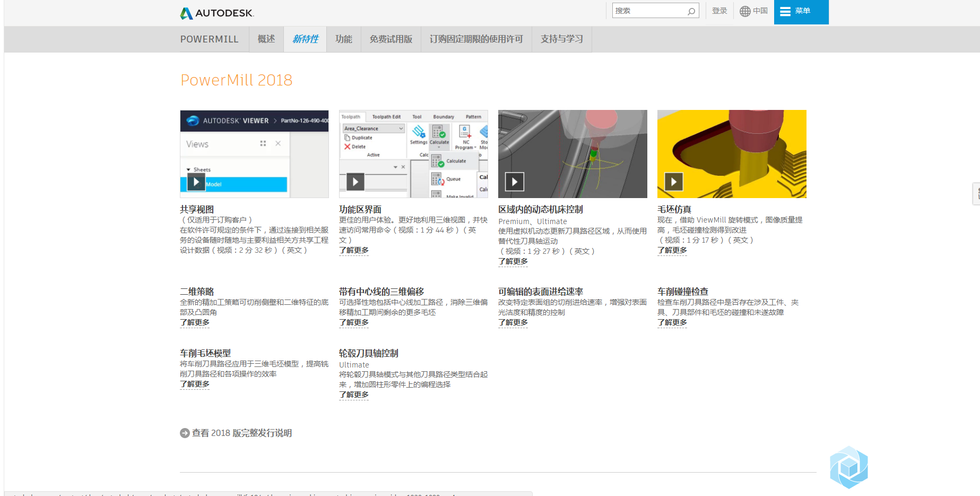980x496 pixels.
Task: Click the 可编辑的表面进给速率 heading
Action: (541, 292)
